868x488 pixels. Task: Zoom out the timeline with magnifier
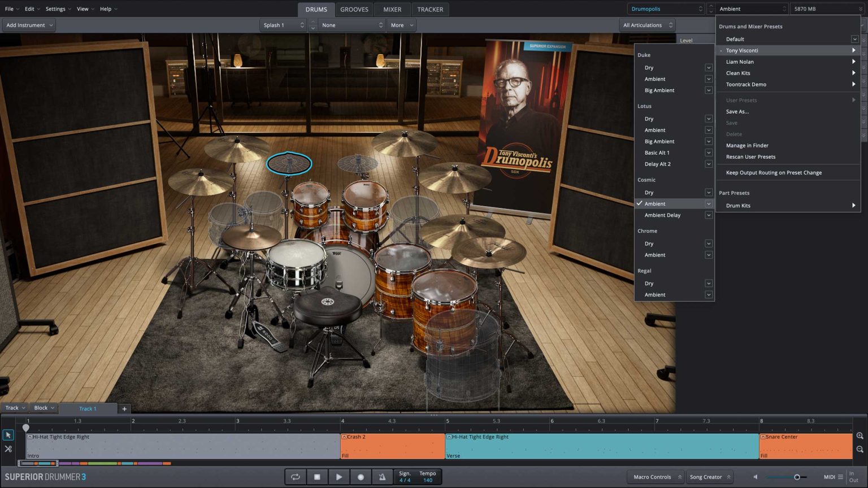(x=860, y=450)
